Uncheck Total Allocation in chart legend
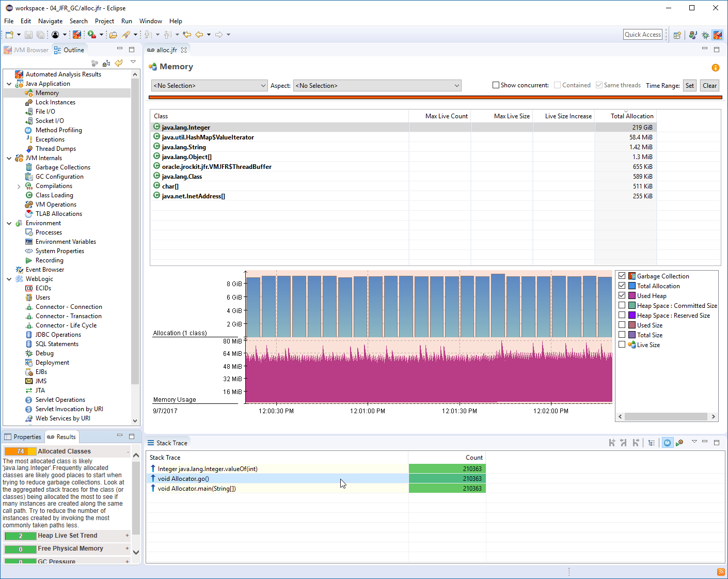The width and height of the screenshot is (728, 579). (x=622, y=286)
